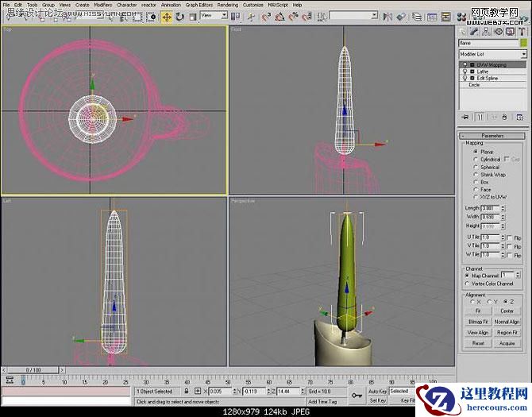The image size is (532, 417).
Task: Click the Pin Stack icon
Action: pyautogui.click(x=465, y=117)
